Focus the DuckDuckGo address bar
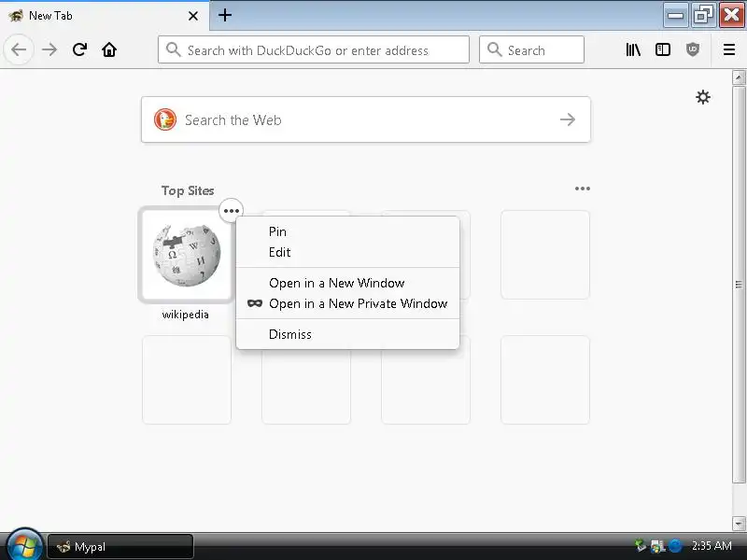Viewport: 747px width, 560px height. pos(314,49)
